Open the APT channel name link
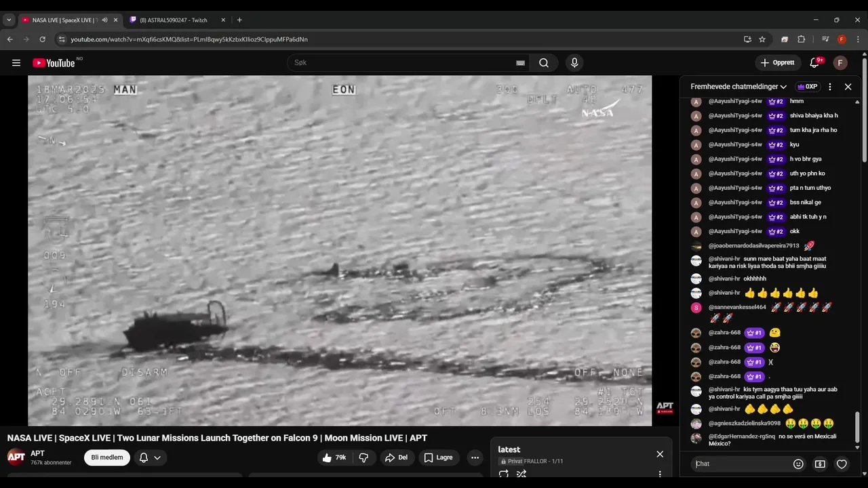This screenshot has width=868, height=488. pyautogui.click(x=37, y=453)
